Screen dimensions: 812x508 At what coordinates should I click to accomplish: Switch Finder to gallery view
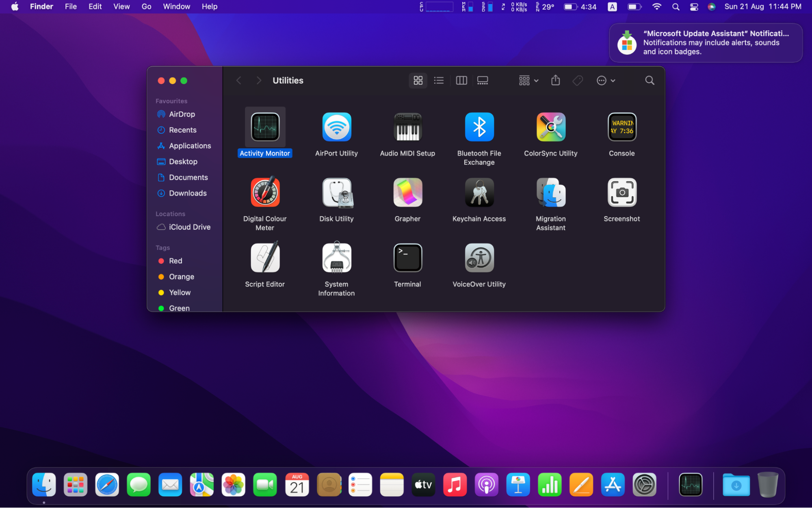pyautogui.click(x=483, y=80)
